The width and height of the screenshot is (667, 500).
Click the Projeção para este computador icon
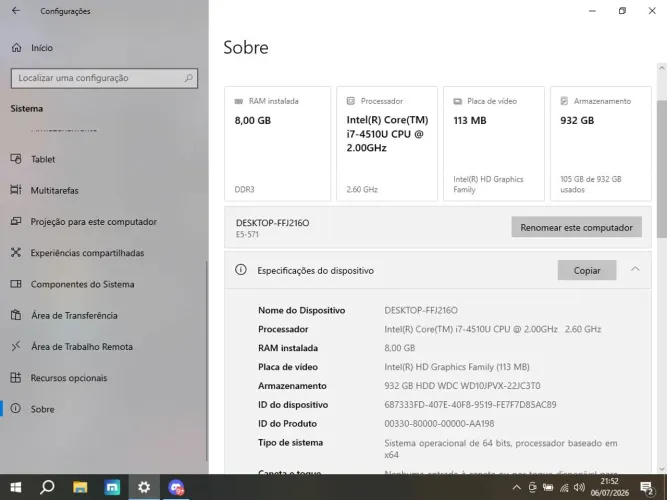[16, 221]
